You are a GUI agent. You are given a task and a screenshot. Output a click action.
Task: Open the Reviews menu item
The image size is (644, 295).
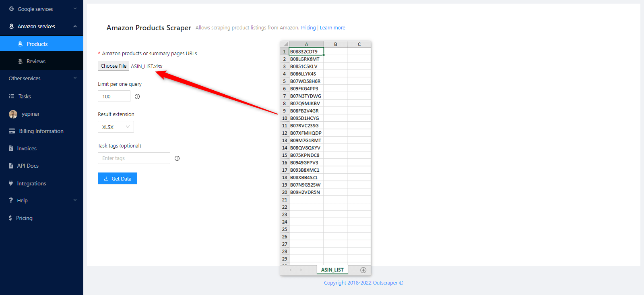[x=41, y=61]
